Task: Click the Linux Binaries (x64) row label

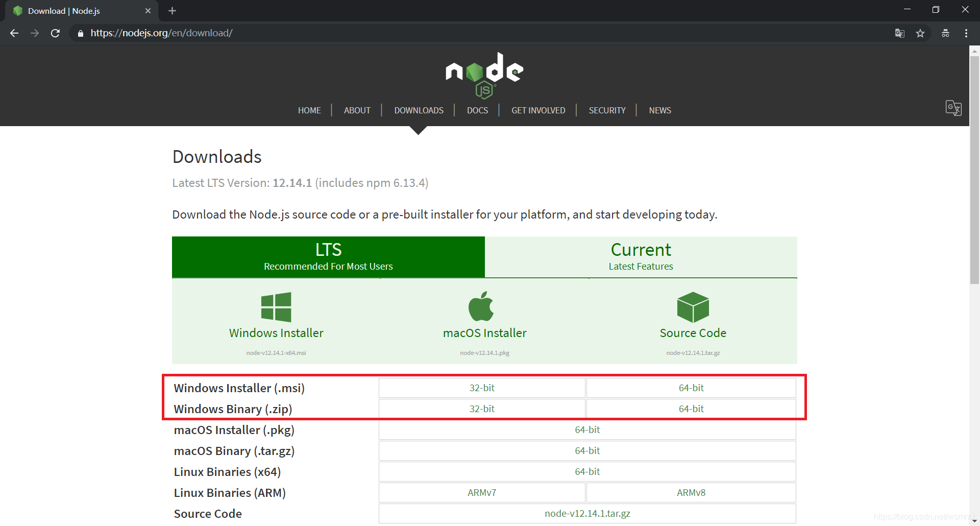Action: coord(228,472)
